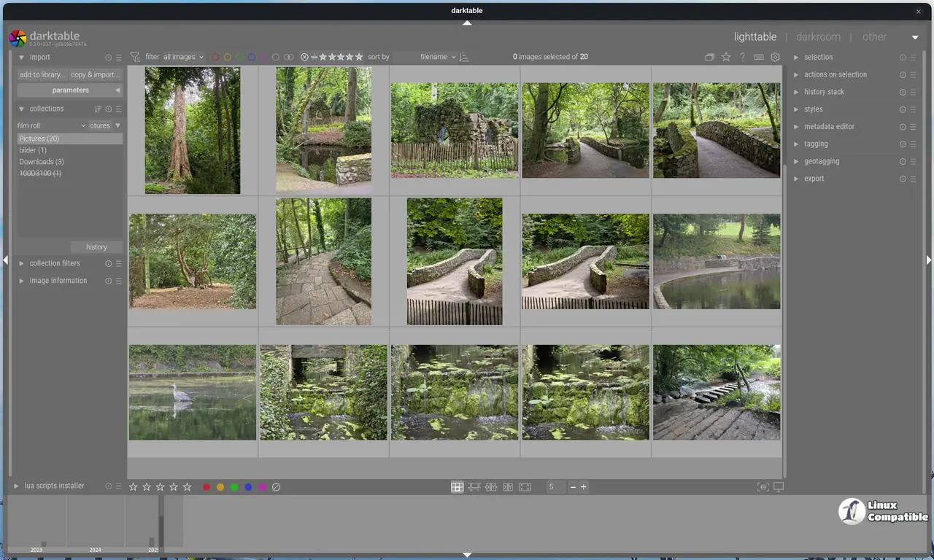The image size is (934, 560).
Task: Toggle the star overlays icon in top bar
Action: (726, 57)
